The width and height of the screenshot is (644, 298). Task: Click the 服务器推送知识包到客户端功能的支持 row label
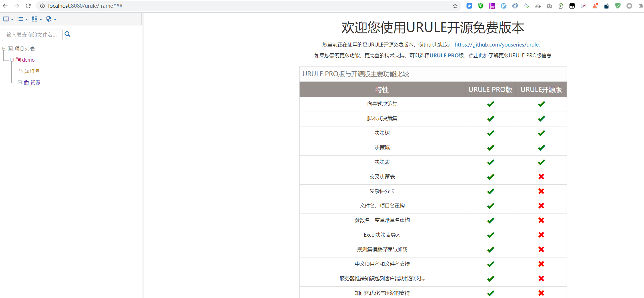tap(382, 279)
